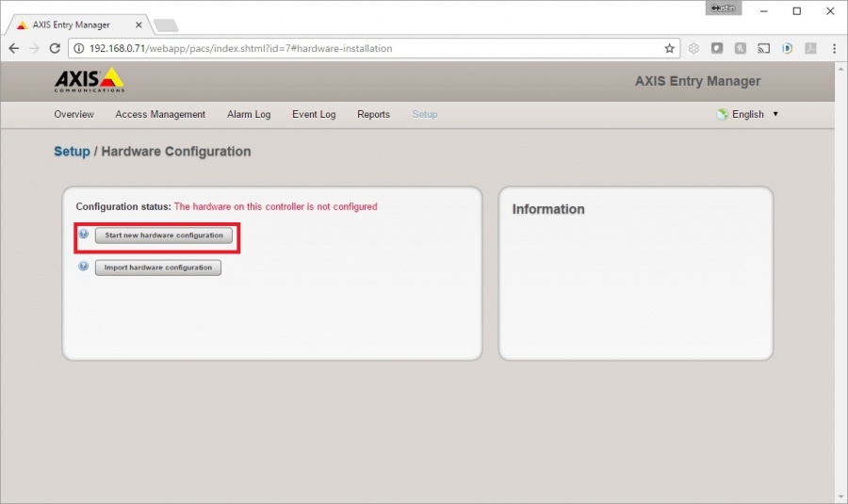This screenshot has height=504, width=848.
Task: Click the Information panel heading
Action: point(548,209)
